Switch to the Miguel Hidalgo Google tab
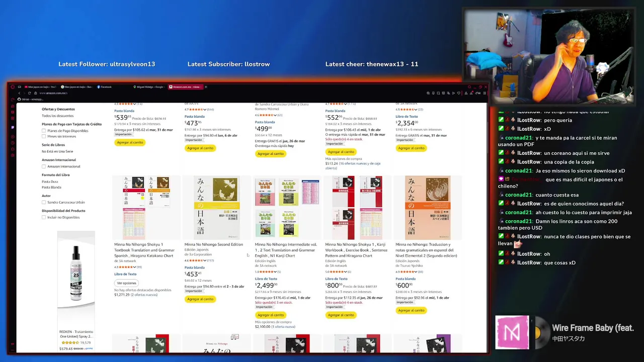This screenshot has height=362, width=644. 149,87
